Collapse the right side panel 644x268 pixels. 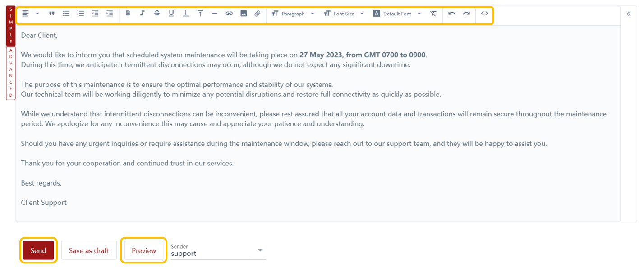[629, 14]
